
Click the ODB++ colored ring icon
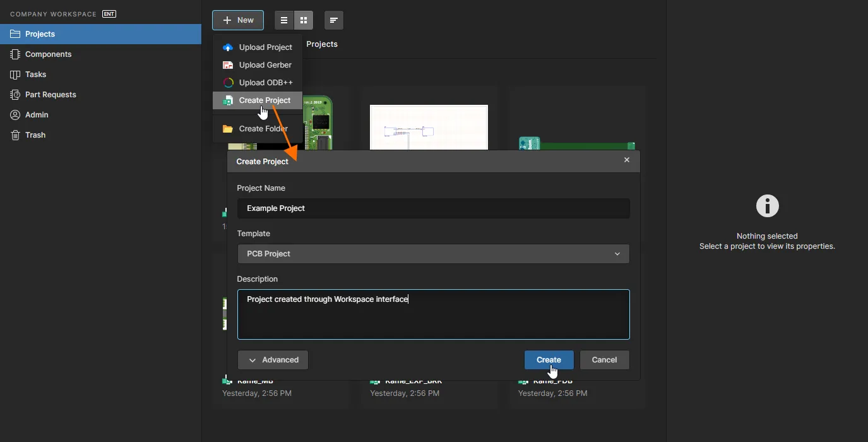(x=228, y=83)
